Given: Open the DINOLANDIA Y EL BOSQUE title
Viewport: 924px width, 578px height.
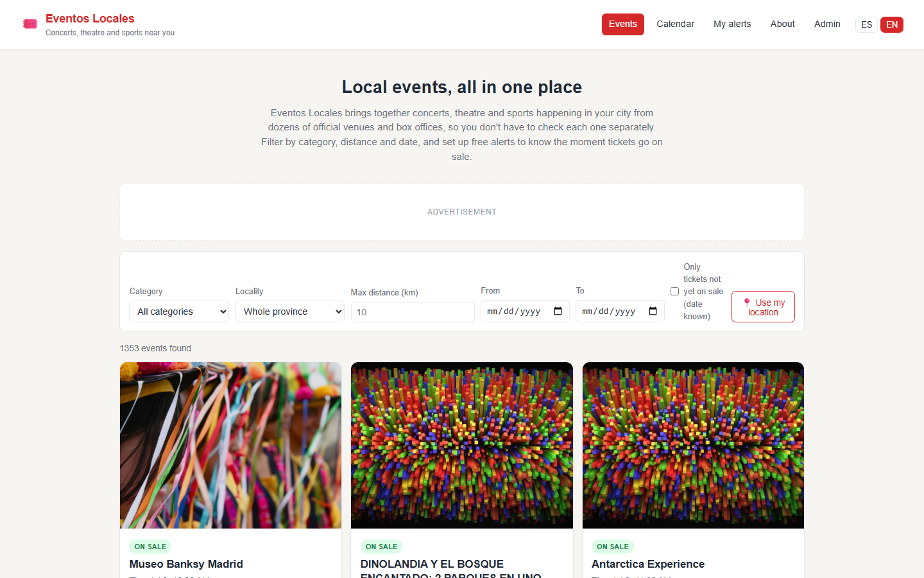Looking at the screenshot, I should click(451, 568).
